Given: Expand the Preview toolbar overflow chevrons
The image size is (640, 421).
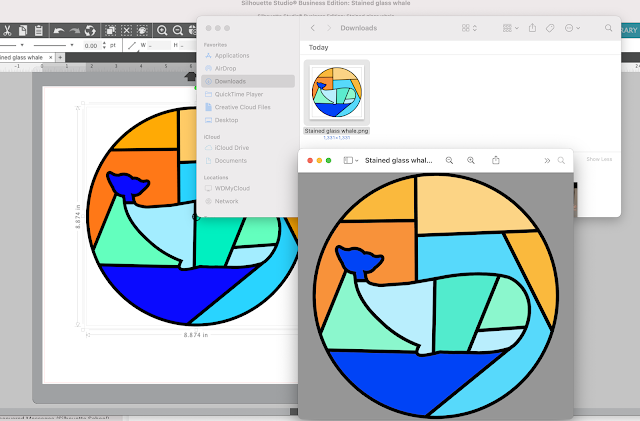Looking at the screenshot, I should [547, 160].
